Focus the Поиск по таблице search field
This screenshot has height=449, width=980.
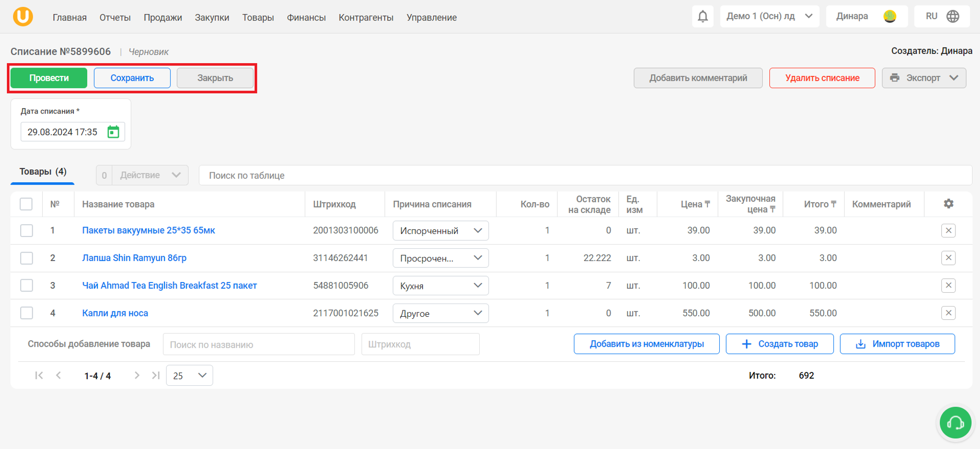(586, 175)
